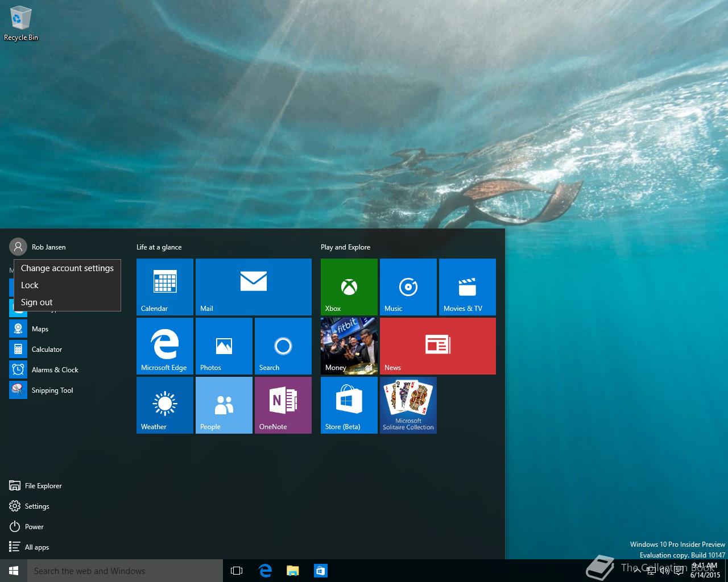Check the Weather tile

[x=164, y=405]
